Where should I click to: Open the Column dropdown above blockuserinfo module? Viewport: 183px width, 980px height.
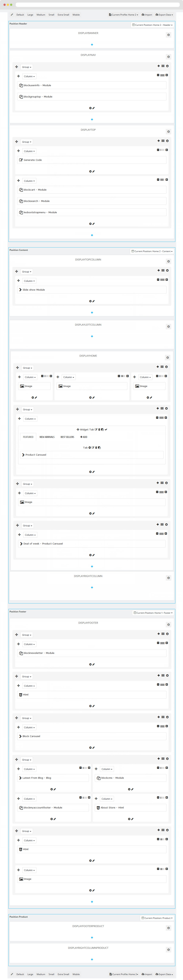coord(29,76)
